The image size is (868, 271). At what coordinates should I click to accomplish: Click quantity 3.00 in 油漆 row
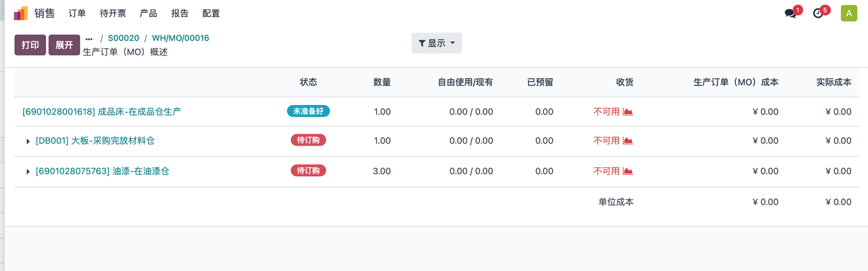[x=382, y=171]
